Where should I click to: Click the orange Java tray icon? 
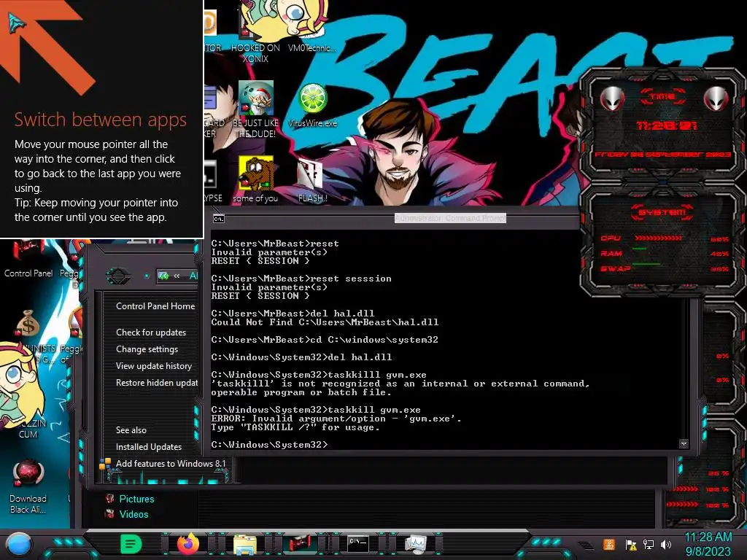tap(609, 544)
